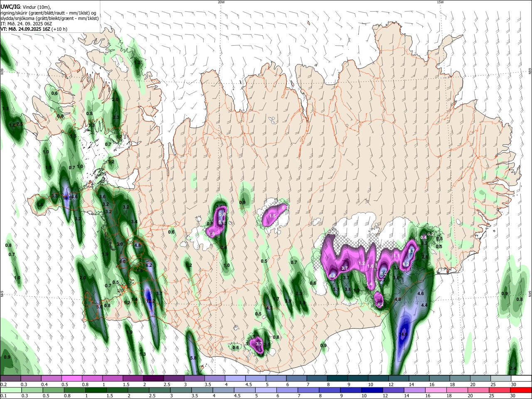The height and width of the screenshot is (399, 532).
Task: Click the "slydda/snjókoma" legend description line
Action: click(x=49, y=18)
